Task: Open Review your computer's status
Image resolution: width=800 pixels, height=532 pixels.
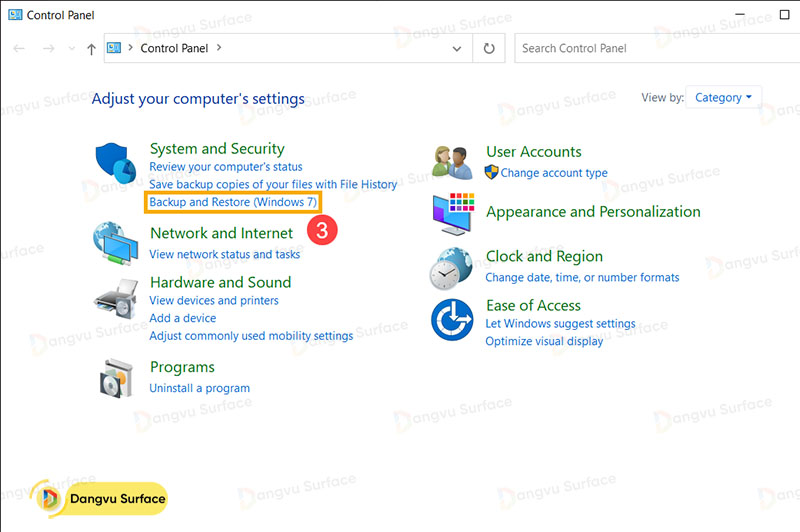Action: pyautogui.click(x=226, y=167)
